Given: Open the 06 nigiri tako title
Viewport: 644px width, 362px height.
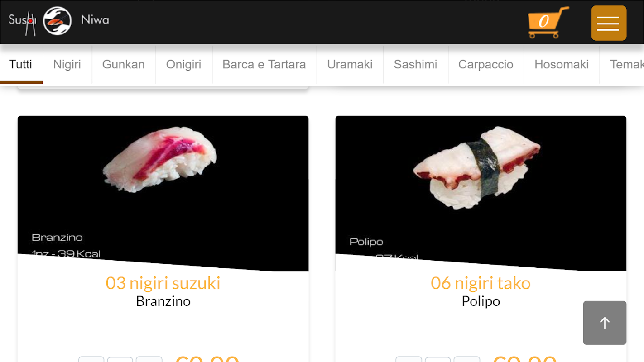Looking at the screenshot, I should click(x=481, y=283).
